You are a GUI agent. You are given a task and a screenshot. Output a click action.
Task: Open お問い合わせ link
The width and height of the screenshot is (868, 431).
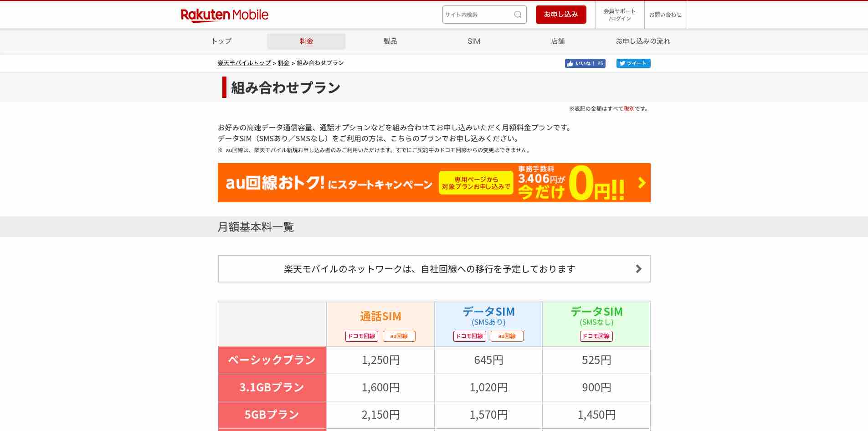click(665, 15)
